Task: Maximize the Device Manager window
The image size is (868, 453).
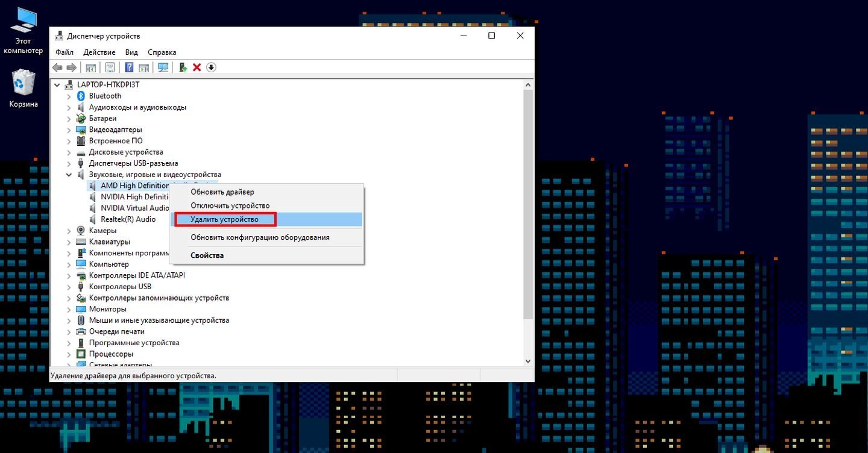Action: point(492,36)
